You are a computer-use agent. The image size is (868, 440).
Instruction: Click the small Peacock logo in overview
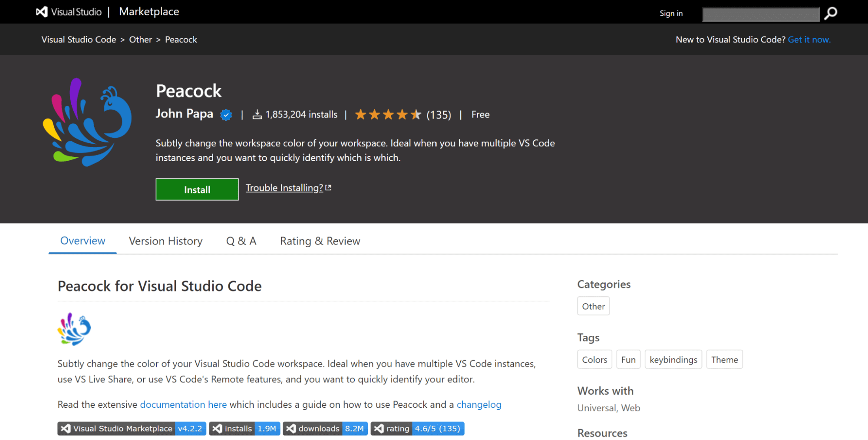[74, 329]
